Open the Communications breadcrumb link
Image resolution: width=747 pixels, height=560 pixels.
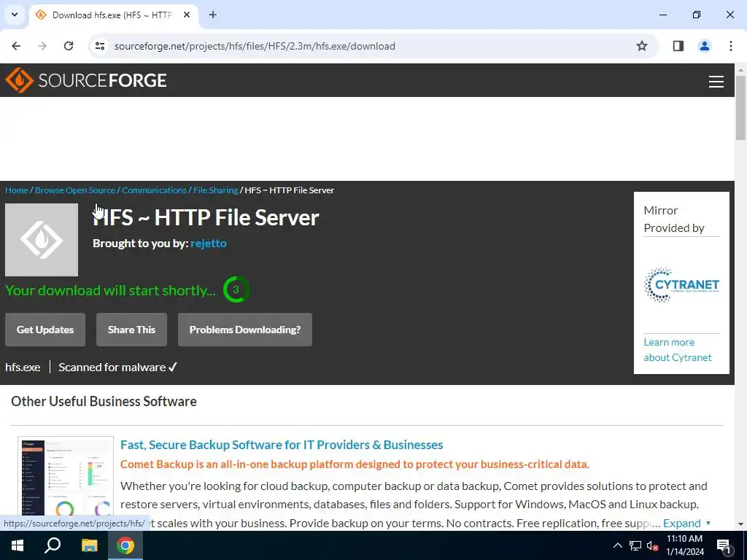click(x=154, y=190)
